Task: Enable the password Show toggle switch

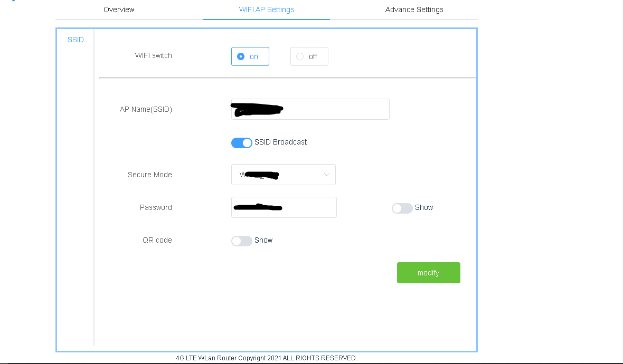Action: click(x=402, y=208)
